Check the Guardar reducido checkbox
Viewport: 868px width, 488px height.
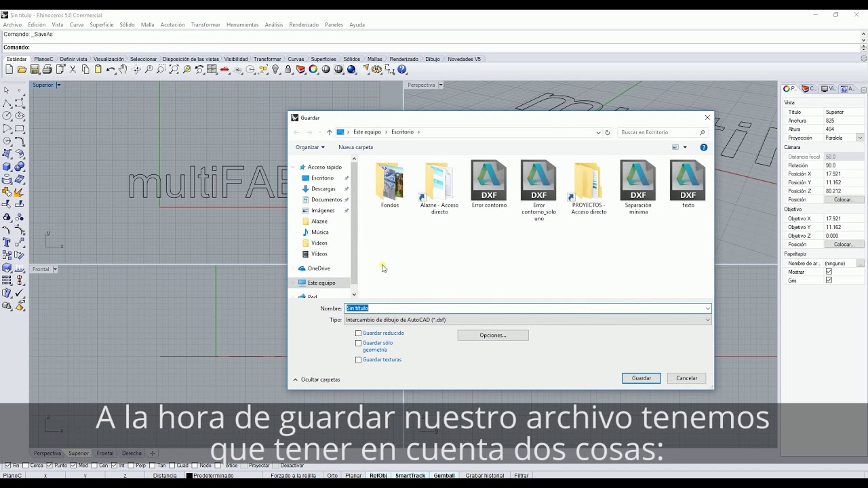click(359, 333)
